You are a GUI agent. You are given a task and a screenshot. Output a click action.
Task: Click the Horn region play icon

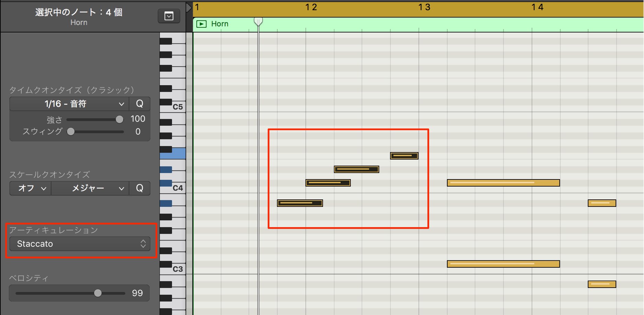coord(202,24)
